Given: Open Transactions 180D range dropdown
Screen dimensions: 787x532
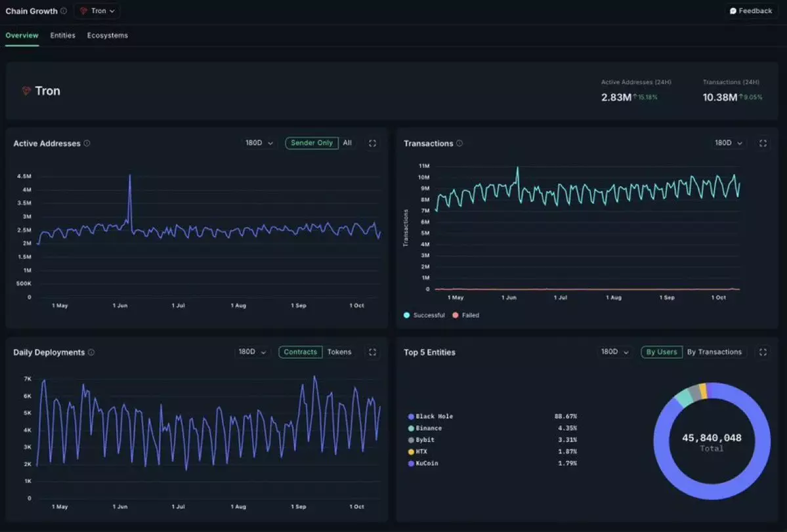Looking at the screenshot, I should [x=729, y=143].
